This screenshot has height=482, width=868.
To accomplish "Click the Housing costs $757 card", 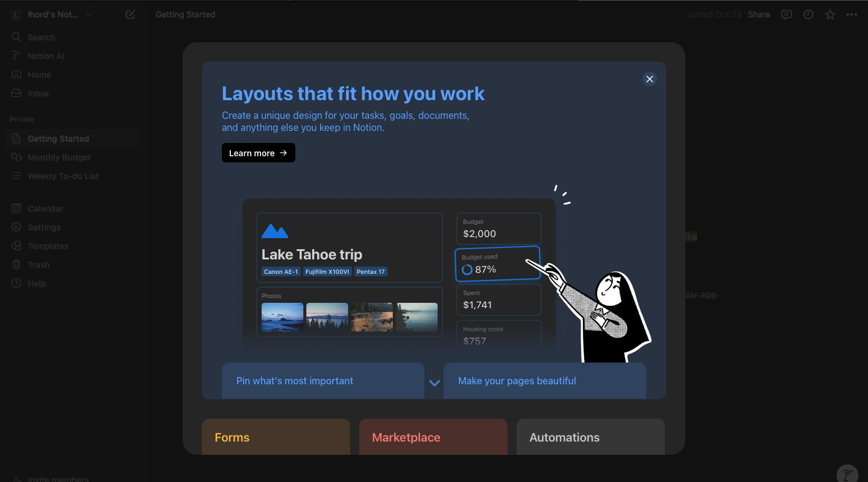I will pos(498,335).
